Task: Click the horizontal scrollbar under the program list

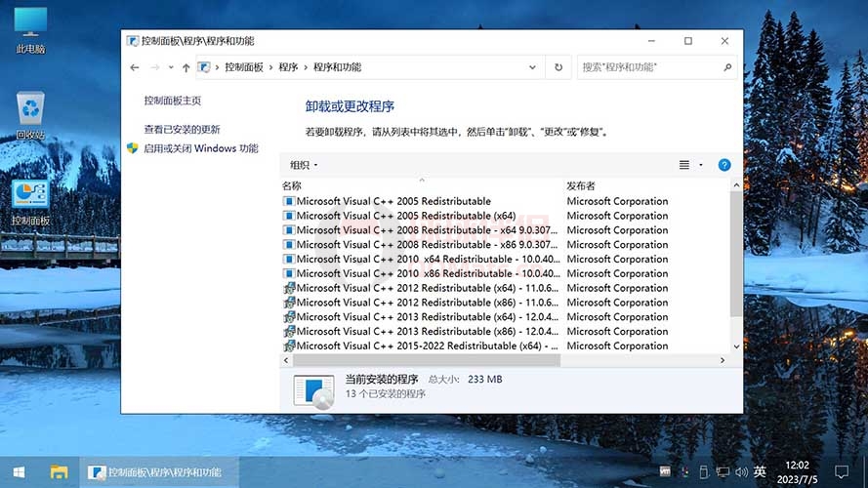Action: (x=427, y=360)
